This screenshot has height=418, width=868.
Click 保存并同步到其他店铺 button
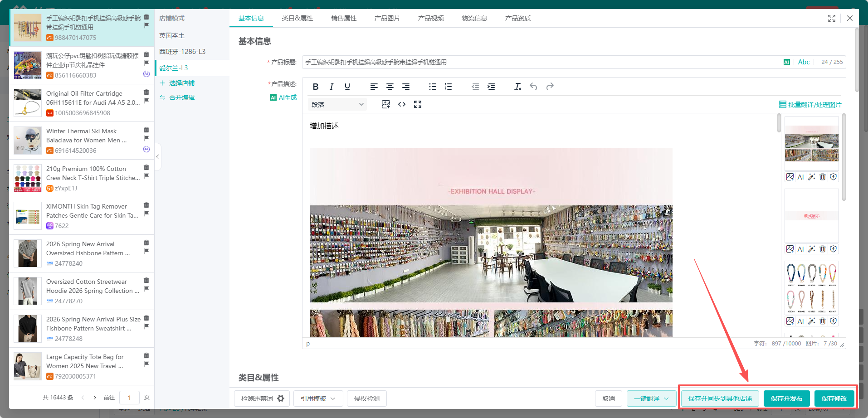coord(720,399)
